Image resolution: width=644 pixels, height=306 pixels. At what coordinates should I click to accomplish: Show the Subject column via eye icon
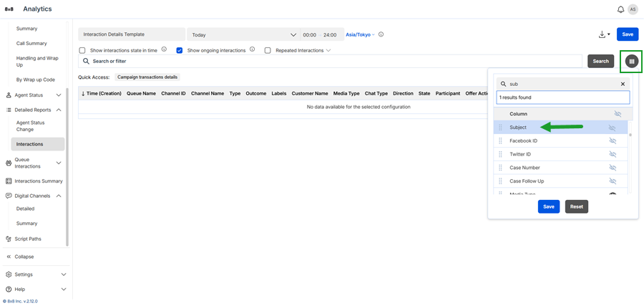pos(613,128)
